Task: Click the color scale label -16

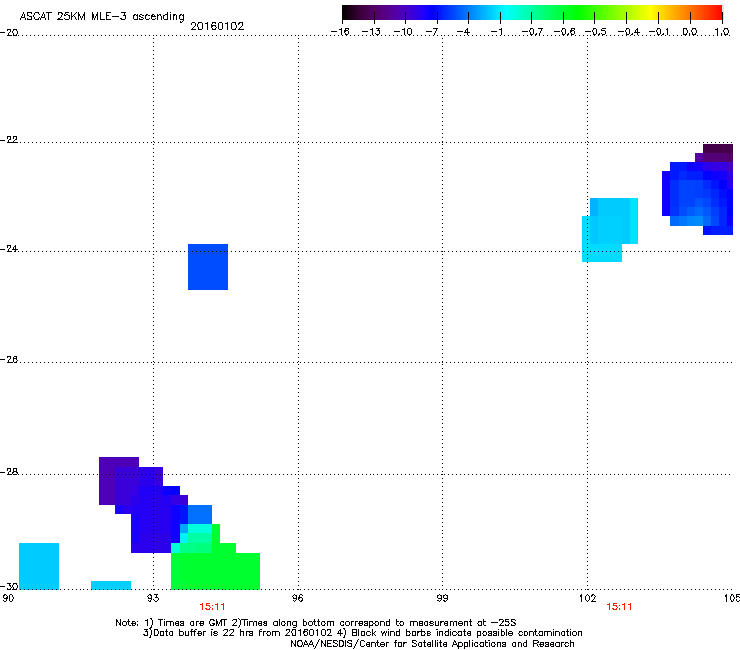Action: pos(340,32)
